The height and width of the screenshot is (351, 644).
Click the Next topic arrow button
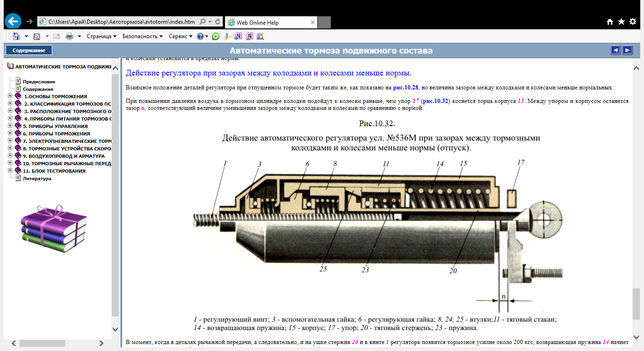(x=628, y=50)
